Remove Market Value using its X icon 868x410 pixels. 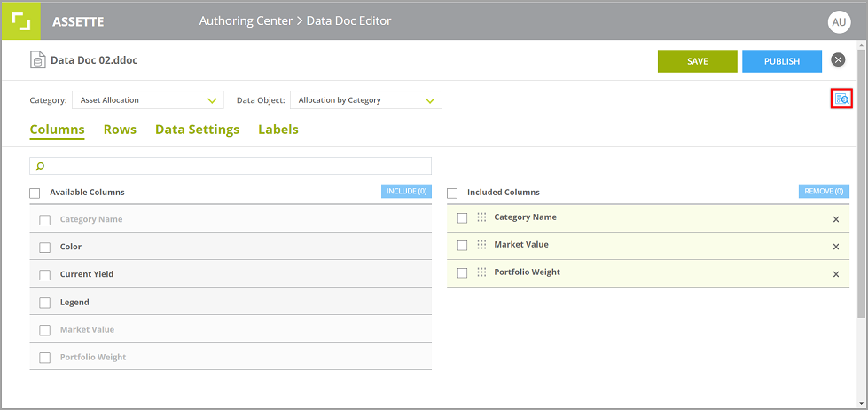[836, 247]
